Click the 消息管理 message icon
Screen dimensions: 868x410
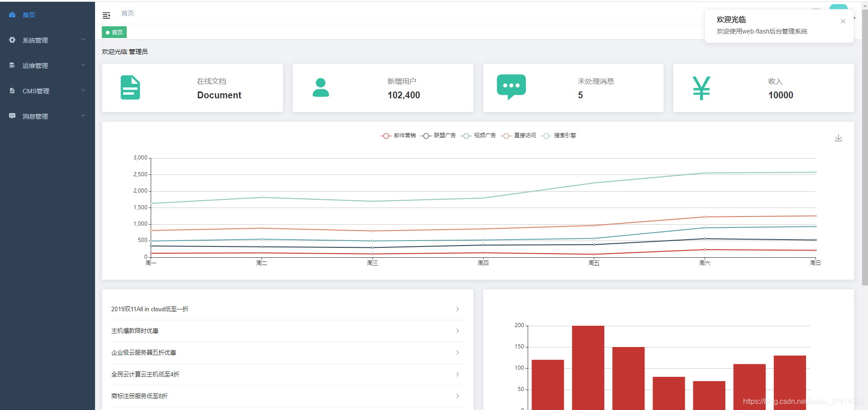point(12,116)
